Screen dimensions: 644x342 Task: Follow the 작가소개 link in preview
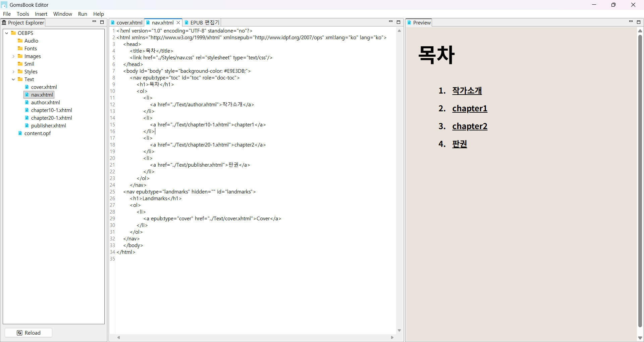click(467, 91)
